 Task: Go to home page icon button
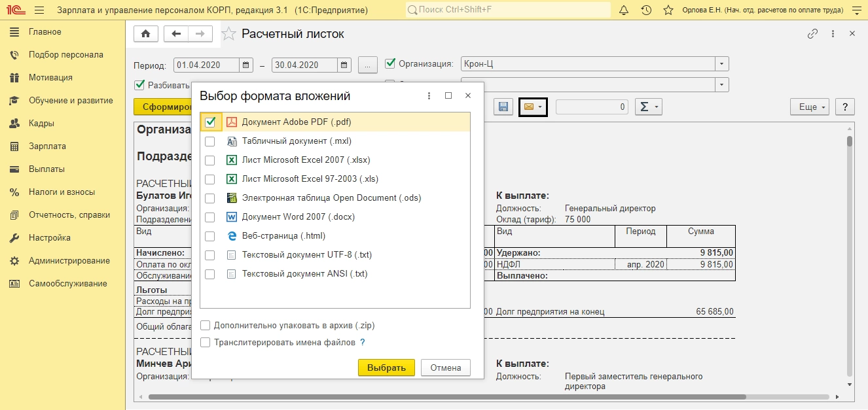click(145, 34)
